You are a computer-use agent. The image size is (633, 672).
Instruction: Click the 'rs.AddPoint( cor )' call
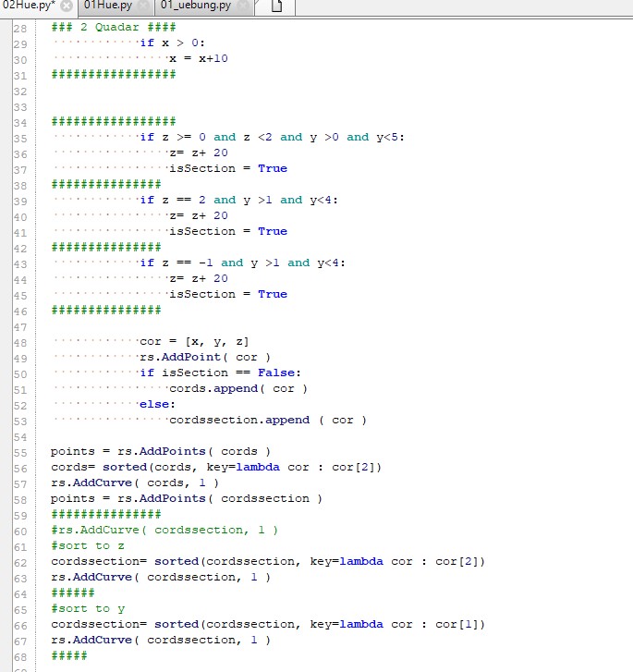[x=205, y=357]
